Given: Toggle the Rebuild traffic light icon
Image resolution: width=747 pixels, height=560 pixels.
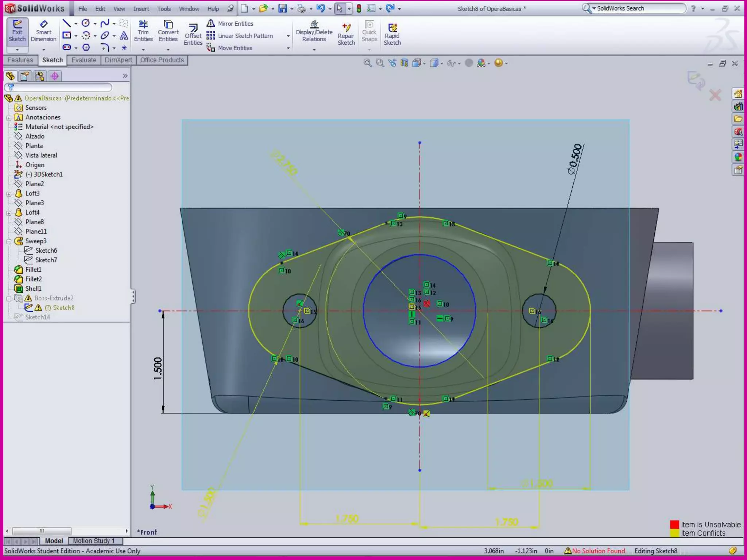Looking at the screenshot, I should pos(359,8).
